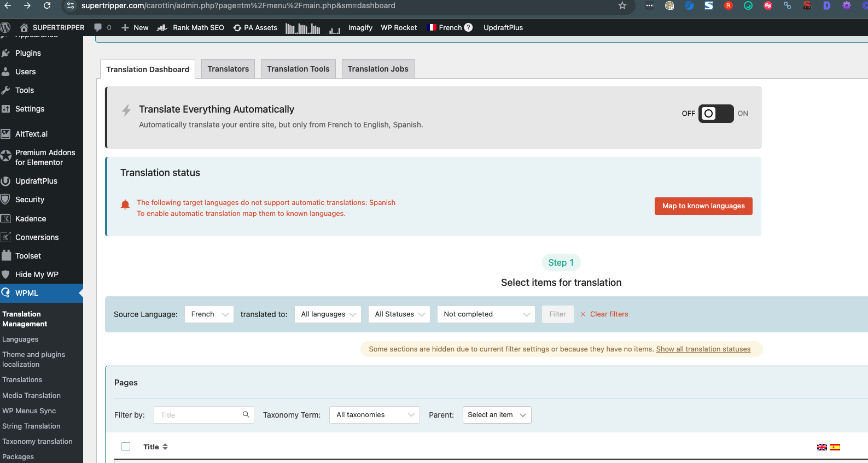Open UpdraftPlus in the sidebar

pos(36,181)
